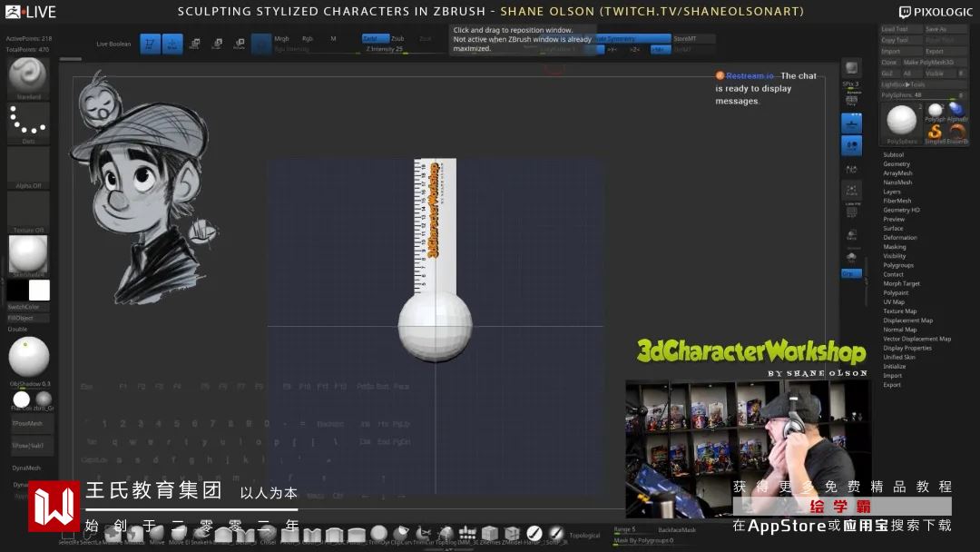Select the Topology brush icon
The width and height of the screenshot is (980, 552).
(446, 534)
